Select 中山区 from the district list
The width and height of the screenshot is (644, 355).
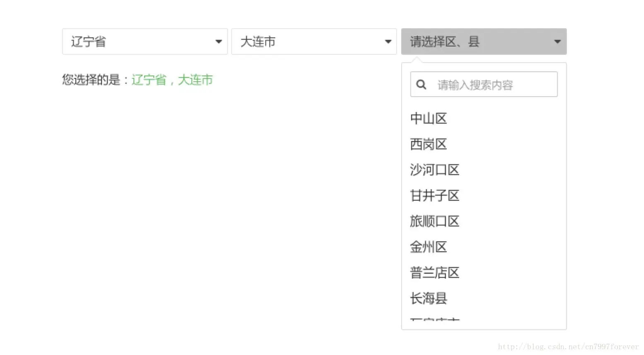(x=429, y=119)
